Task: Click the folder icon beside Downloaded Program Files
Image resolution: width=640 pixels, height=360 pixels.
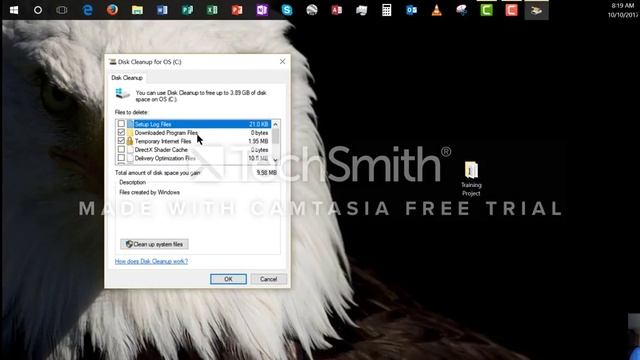Action: pyautogui.click(x=130, y=133)
